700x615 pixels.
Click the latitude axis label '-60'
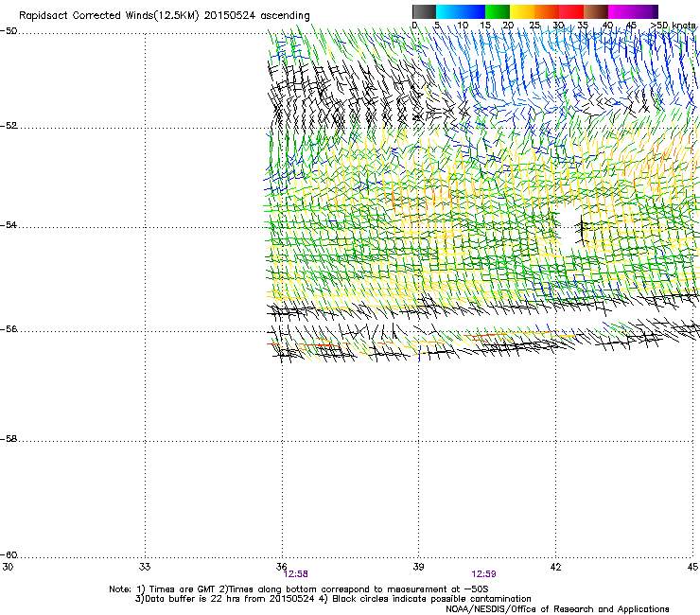[x=9, y=555]
